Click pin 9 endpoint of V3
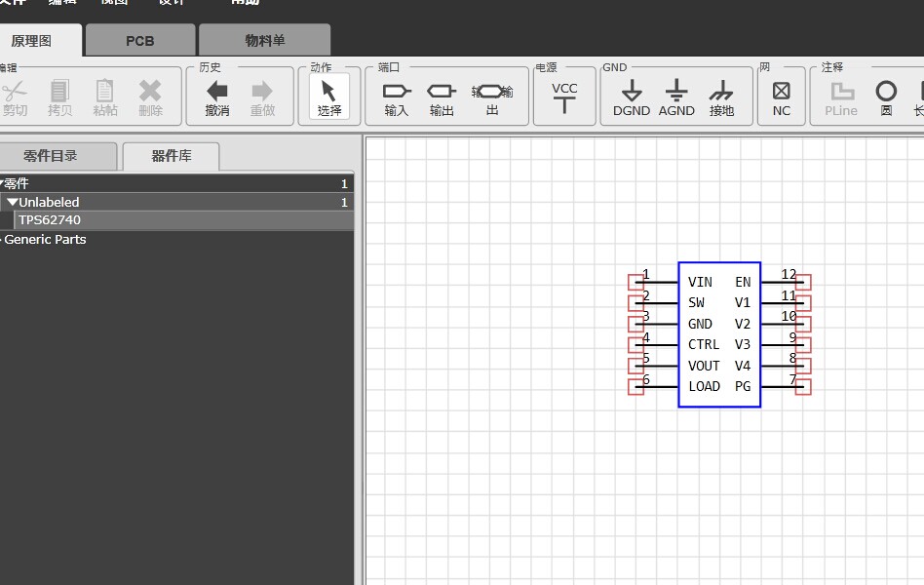Viewport: 924px width, 585px height. (x=803, y=345)
